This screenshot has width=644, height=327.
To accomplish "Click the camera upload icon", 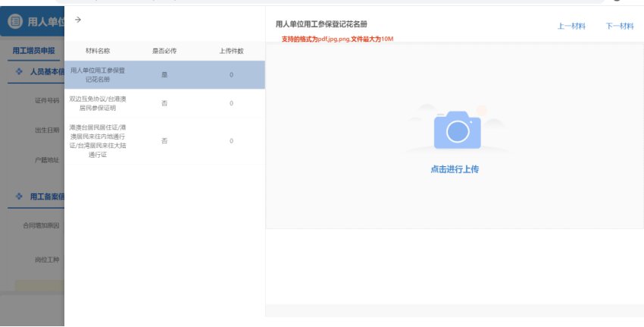I will click(457, 130).
